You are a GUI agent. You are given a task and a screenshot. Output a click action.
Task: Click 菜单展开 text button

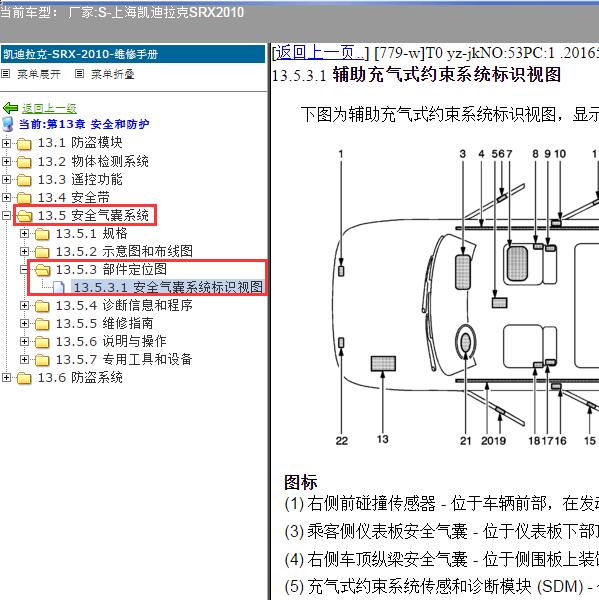tap(39, 74)
